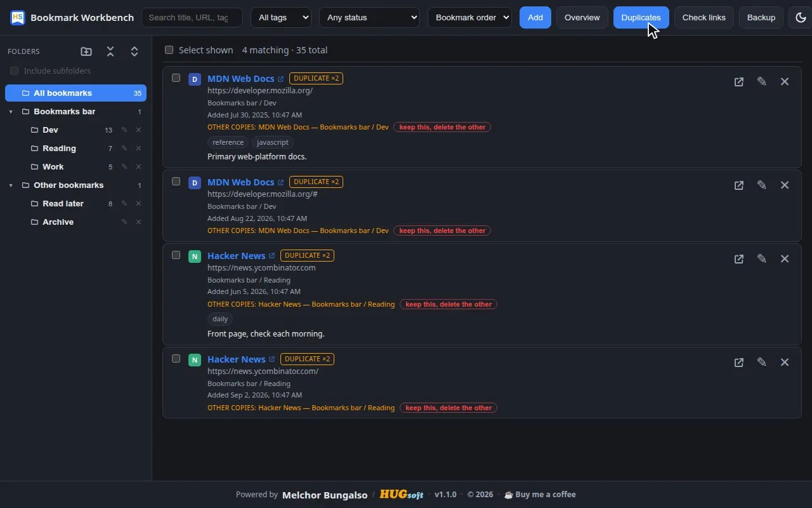
Task: Select the Work folder in sidebar
Action: tap(75, 167)
